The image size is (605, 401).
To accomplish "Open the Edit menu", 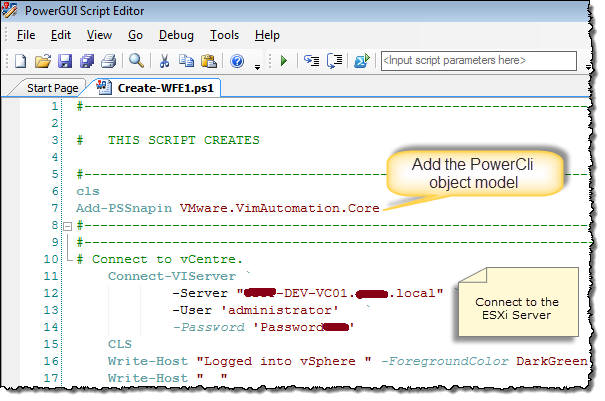I will pos(61,35).
